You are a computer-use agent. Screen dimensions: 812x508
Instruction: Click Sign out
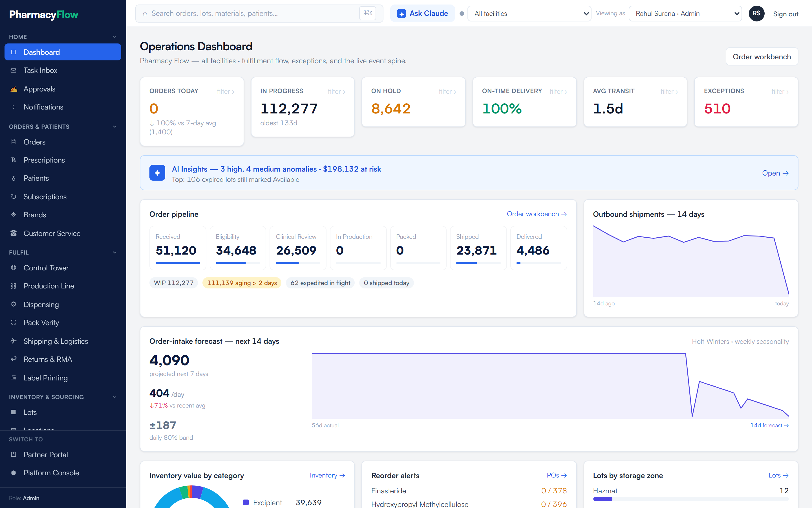tap(785, 14)
